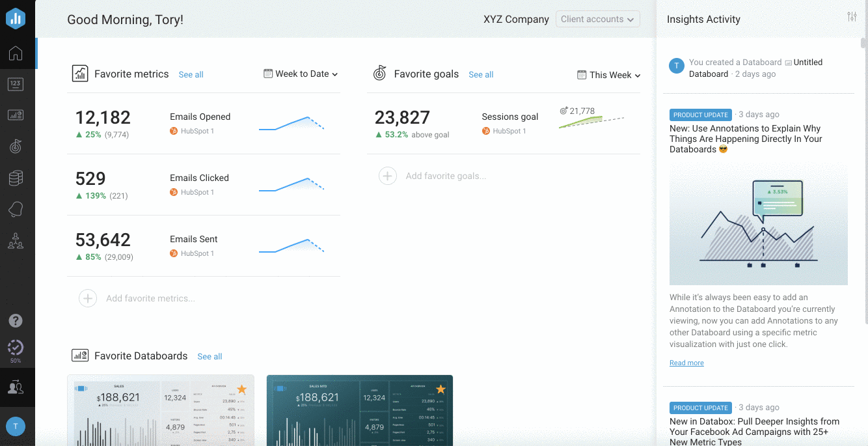Open the Alerts bell icon in sidebar
The height and width of the screenshot is (446, 868).
click(16, 210)
